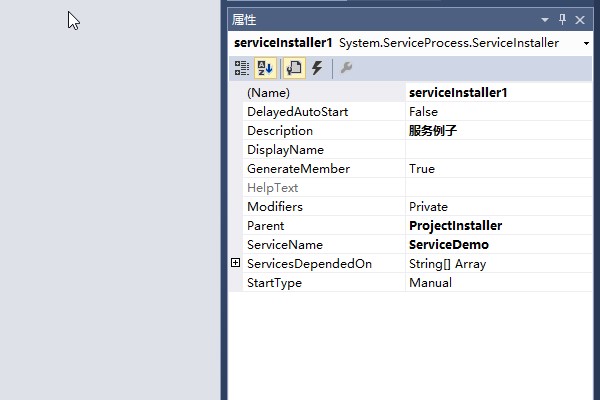Image resolution: width=600 pixels, height=400 pixels.
Task: Select the Alphabetical sort icon
Action: point(265,68)
